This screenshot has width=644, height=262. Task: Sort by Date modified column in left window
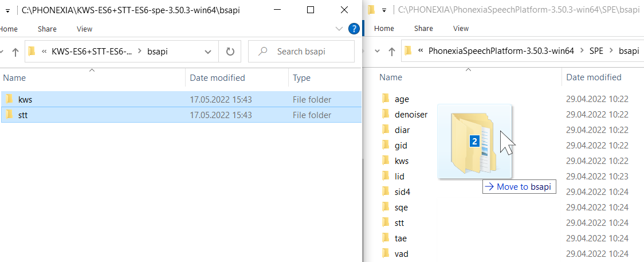click(217, 77)
